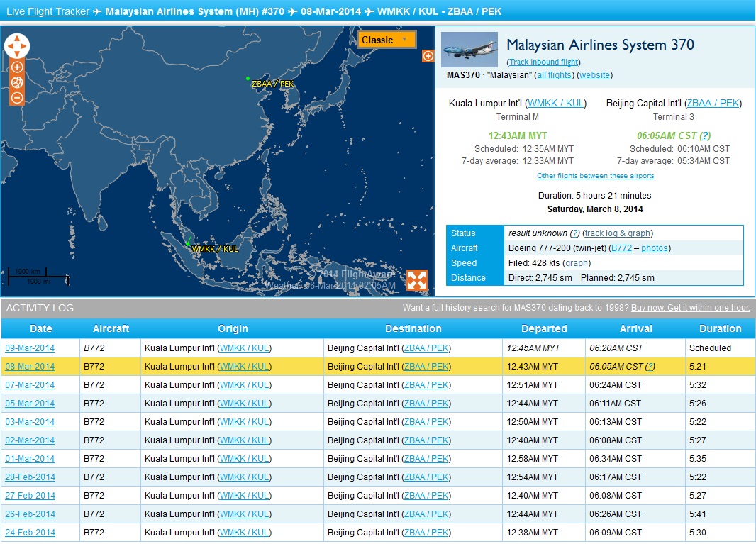Click the Departed column header
The height and width of the screenshot is (544, 756).
point(544,328)
